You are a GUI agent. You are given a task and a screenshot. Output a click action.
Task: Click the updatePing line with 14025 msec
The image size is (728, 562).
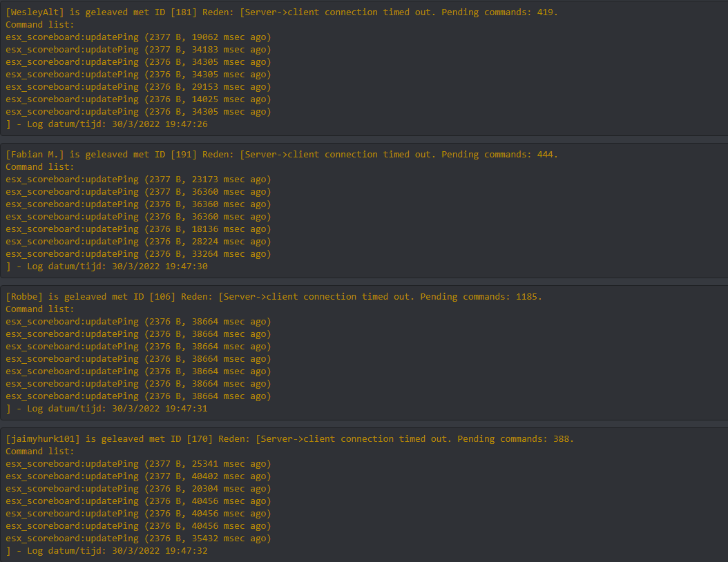(x=138, y=99)
